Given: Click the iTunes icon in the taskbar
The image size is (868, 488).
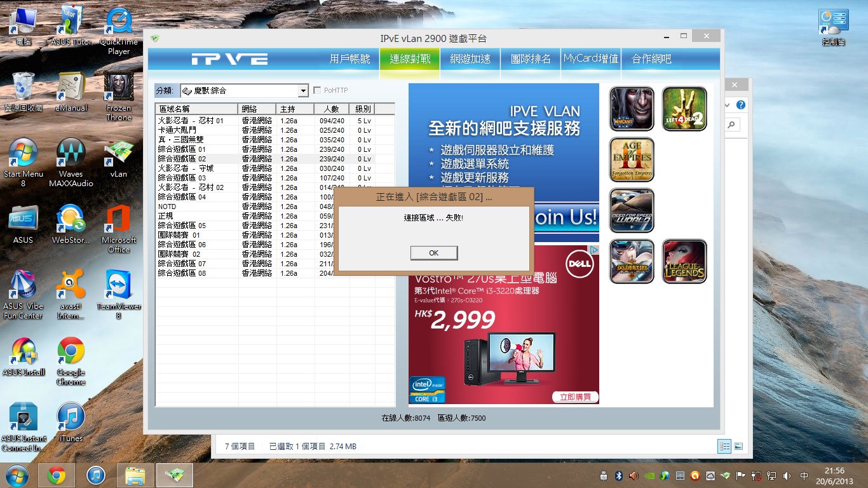Looking at the screenshot, I should point(96,475).
